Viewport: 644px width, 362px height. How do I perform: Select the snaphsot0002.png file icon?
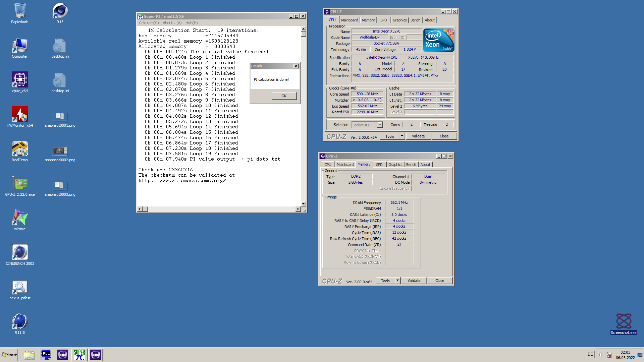point(60,154)
